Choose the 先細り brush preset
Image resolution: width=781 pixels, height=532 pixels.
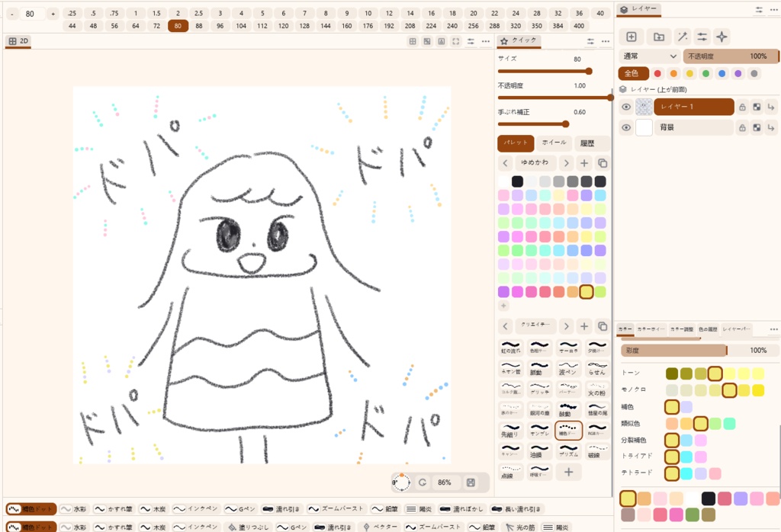510,431
